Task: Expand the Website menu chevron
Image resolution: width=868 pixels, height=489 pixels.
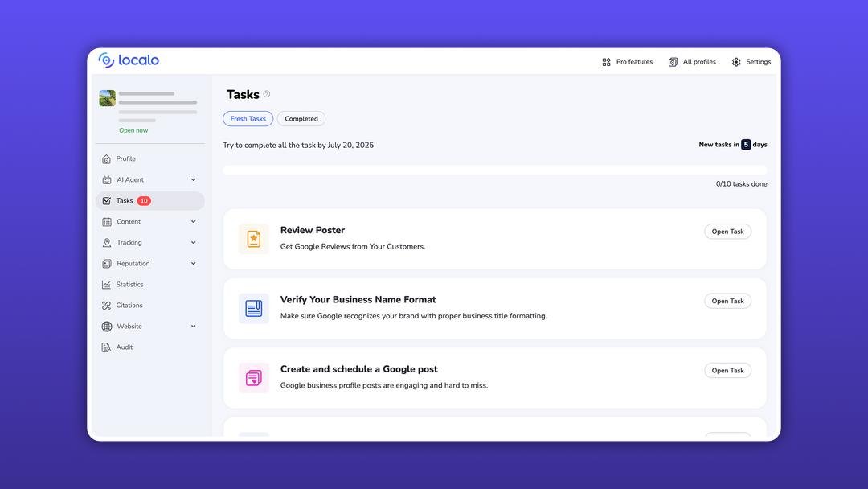Action: 193,327
